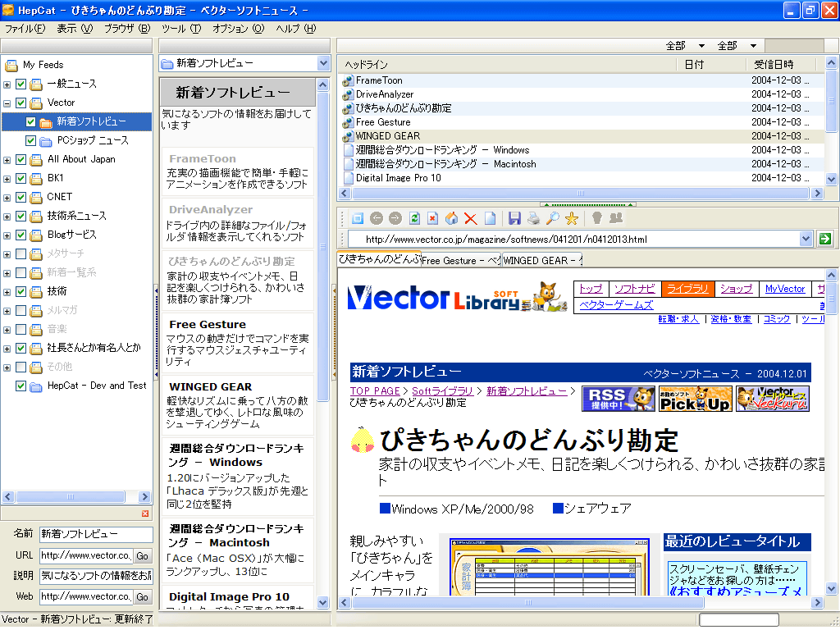The image size is (840, 630).
Task: Enable the メルマガ checkbox
Action: pyautogui.click(x=21, y=311)
